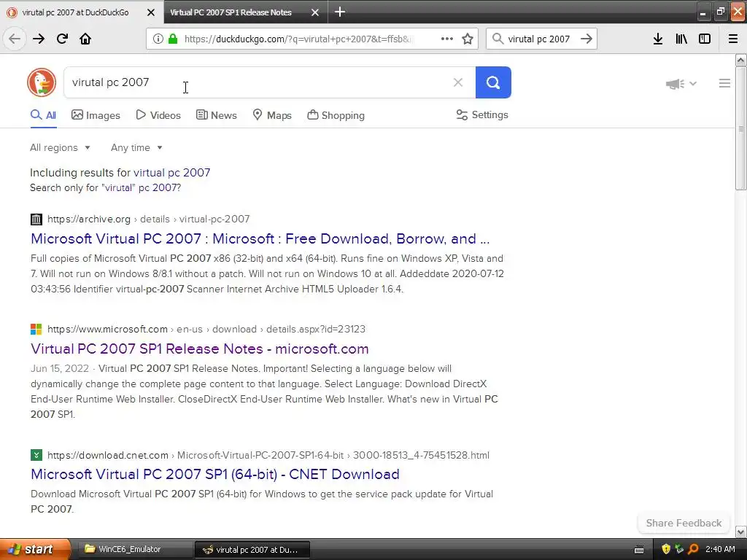Click the orange magnifier tray icon
Viewport: 747px width, 560px height.
tap(693, 549)
